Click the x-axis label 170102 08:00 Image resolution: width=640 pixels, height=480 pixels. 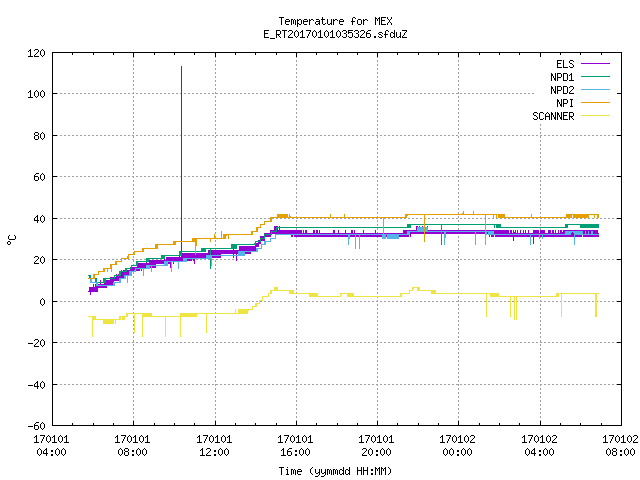pyautogui.click(x=620, y=446)
